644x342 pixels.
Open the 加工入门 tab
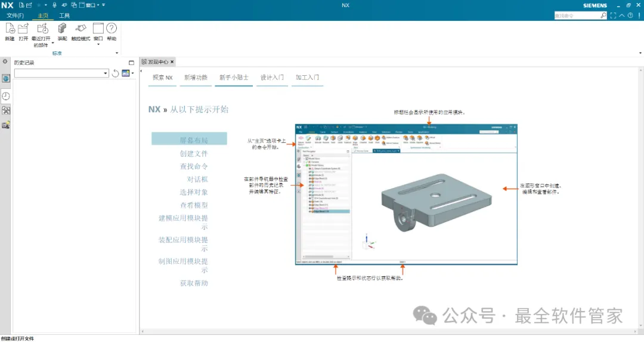coord(307,77)
